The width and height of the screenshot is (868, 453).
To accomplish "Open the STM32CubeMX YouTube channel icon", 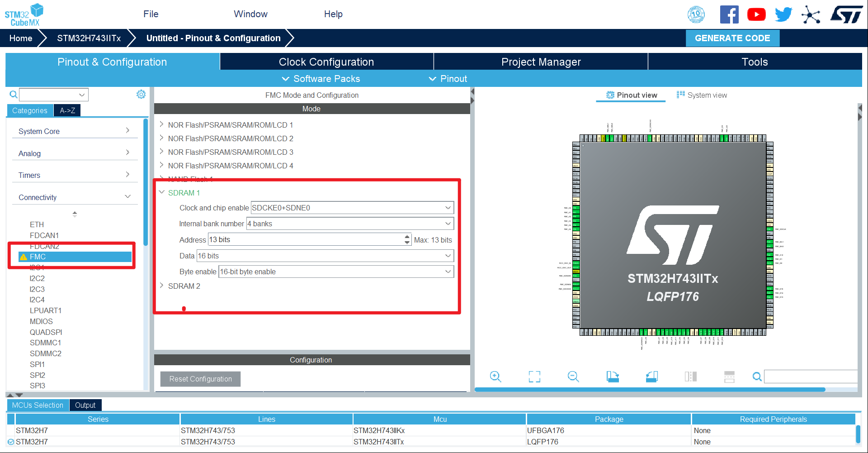I will (x=756, y=14).
